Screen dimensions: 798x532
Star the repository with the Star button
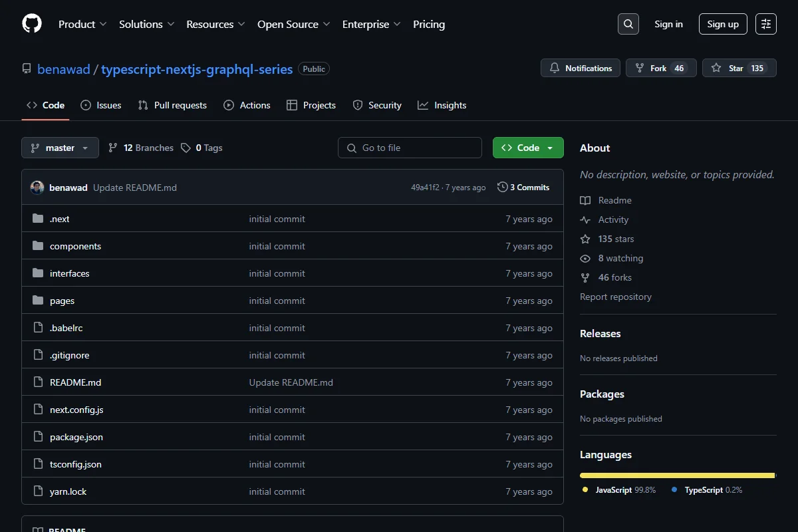739,68
